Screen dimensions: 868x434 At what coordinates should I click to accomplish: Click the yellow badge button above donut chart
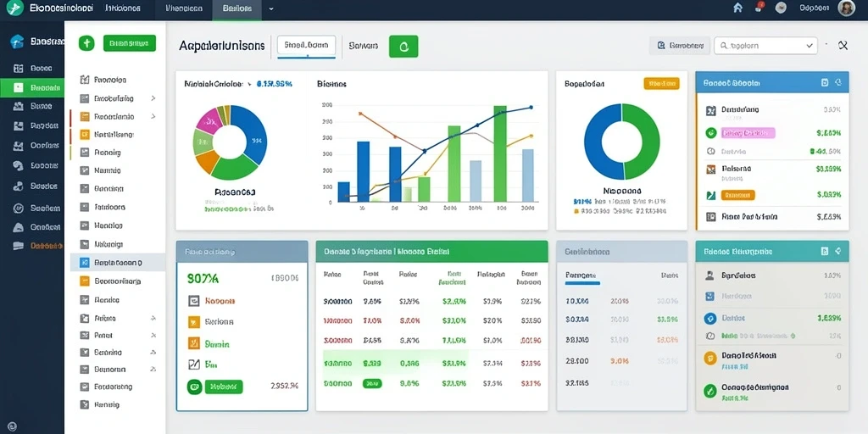(x=661, y=84)
